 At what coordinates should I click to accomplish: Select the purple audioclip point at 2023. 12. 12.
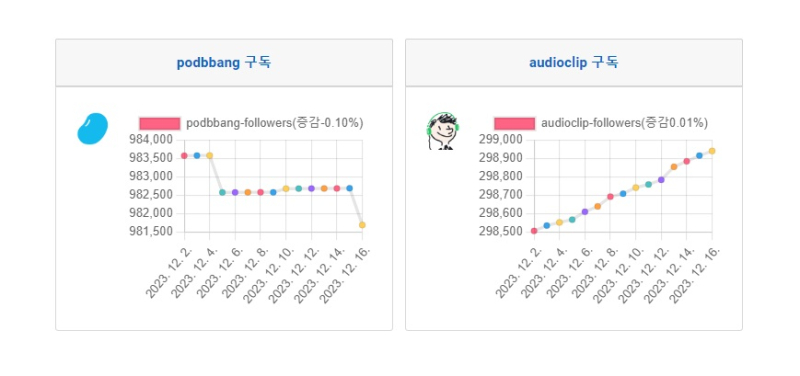661,180
